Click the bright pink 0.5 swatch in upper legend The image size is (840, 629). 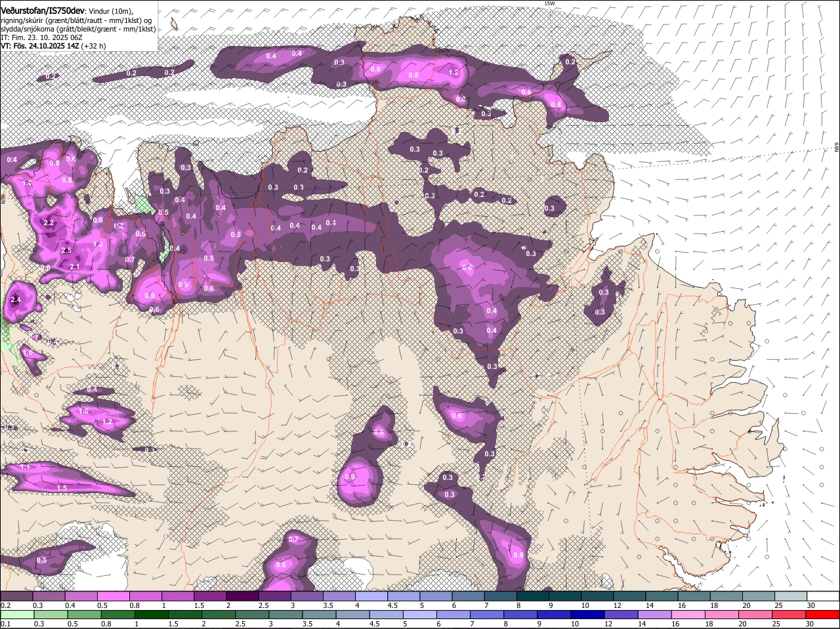tap(113, 596)
